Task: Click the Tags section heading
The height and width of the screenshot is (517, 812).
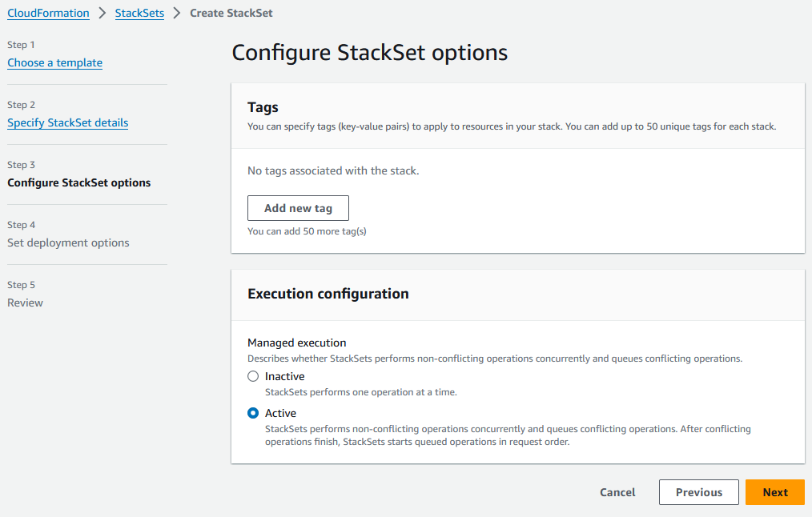Action: [263, 107]
